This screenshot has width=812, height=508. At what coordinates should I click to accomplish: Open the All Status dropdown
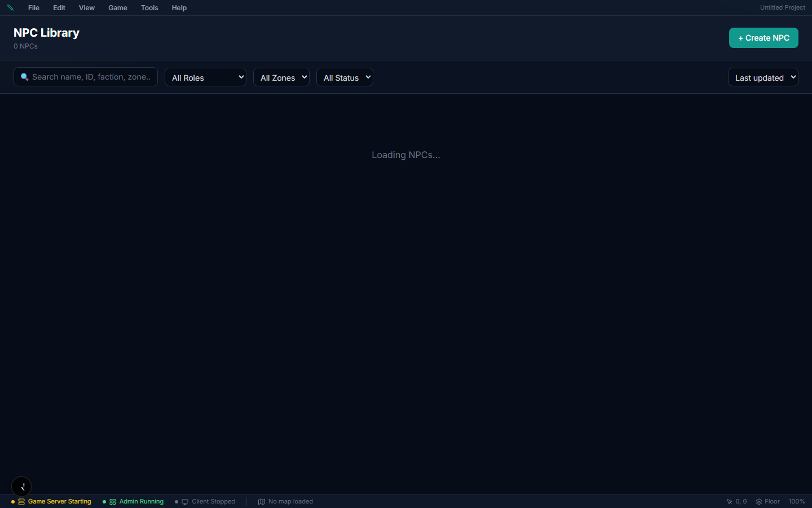click(345, 77)
